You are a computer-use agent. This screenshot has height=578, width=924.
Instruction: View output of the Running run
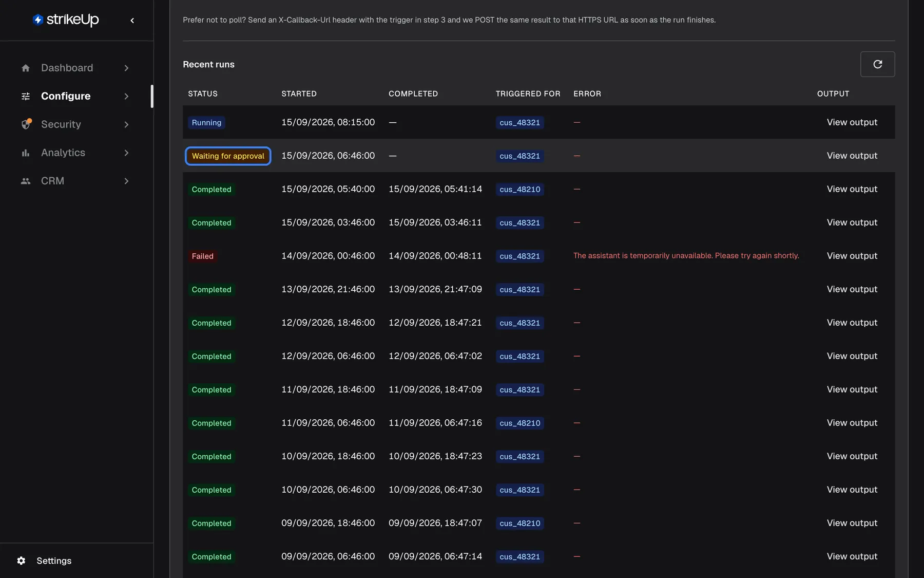[852, 122]
